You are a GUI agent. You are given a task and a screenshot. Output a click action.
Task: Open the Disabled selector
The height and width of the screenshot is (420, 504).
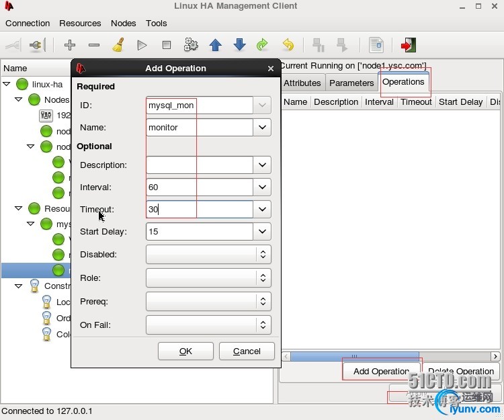pyautogui.click(x=208, y=254)
